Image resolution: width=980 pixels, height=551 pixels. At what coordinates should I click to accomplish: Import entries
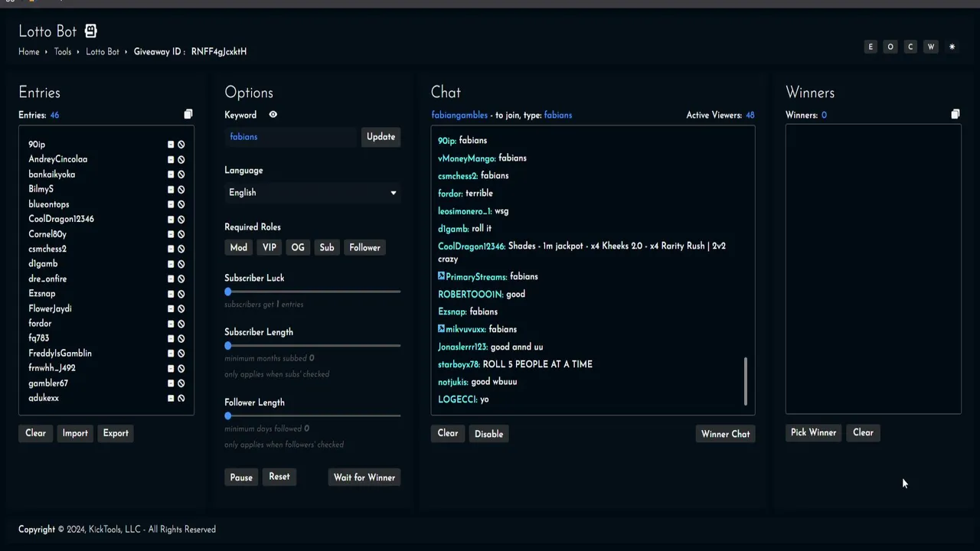click(75, 433)
